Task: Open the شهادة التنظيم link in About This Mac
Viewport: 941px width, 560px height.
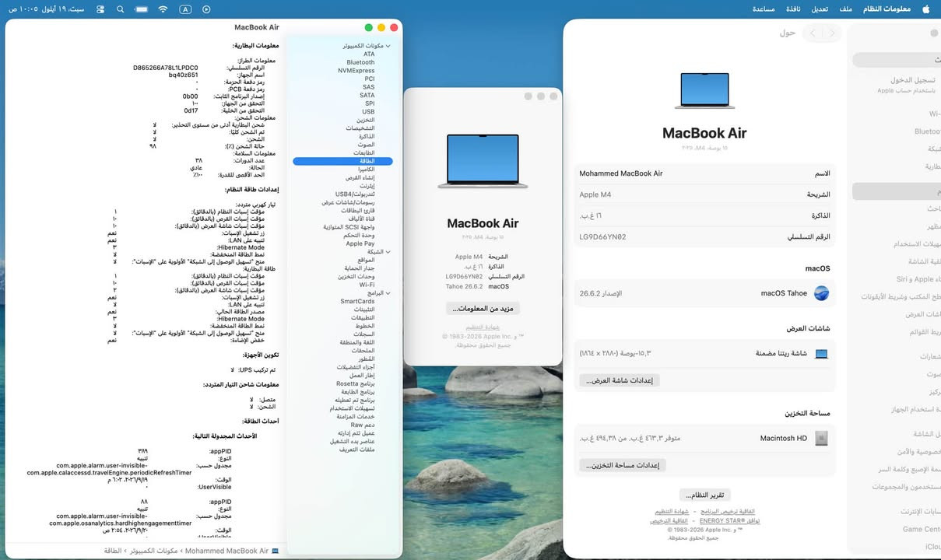Action: coord(483,327)
